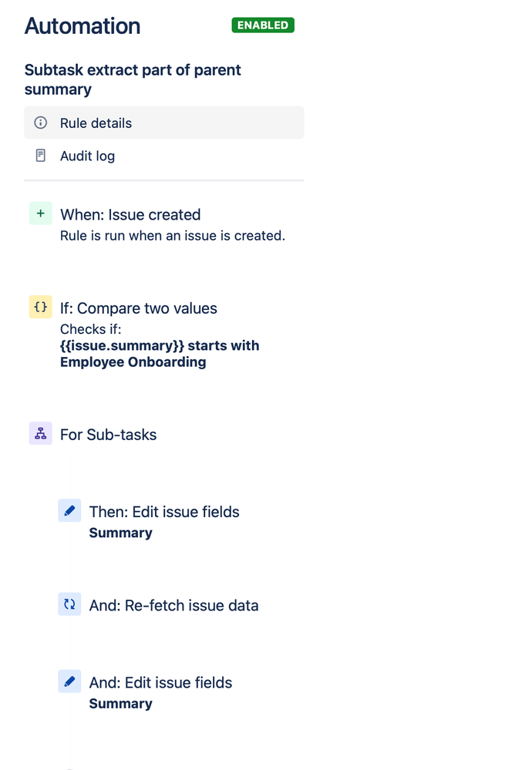Screen dimensions: 532x770
Task: Click the '{{issue.summary}} starts with' condition text
Action: (x=160, y=345)
